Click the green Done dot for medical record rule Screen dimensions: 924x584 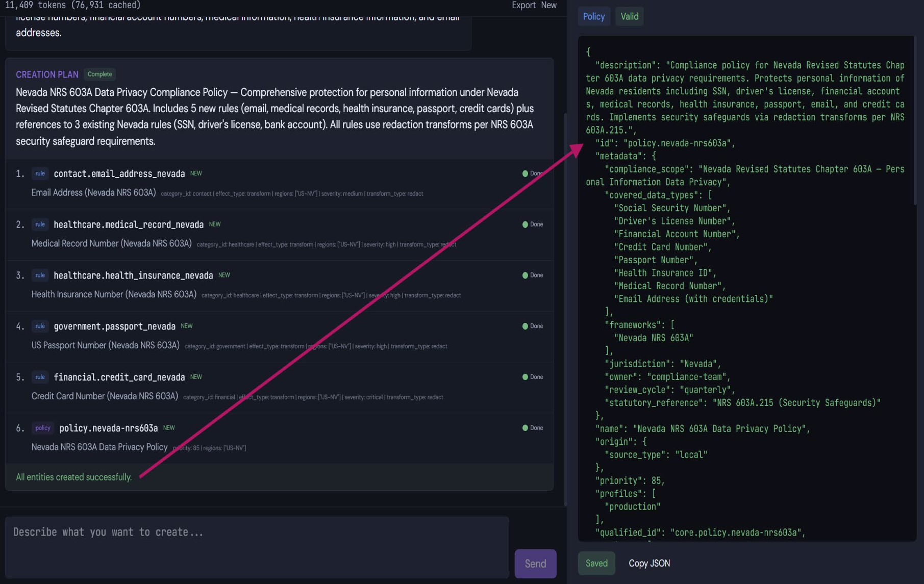pyautogui.click(x=525, y=224)
